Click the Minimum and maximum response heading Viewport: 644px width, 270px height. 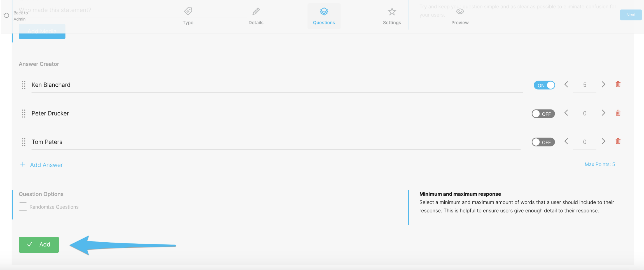pos(460,194)
